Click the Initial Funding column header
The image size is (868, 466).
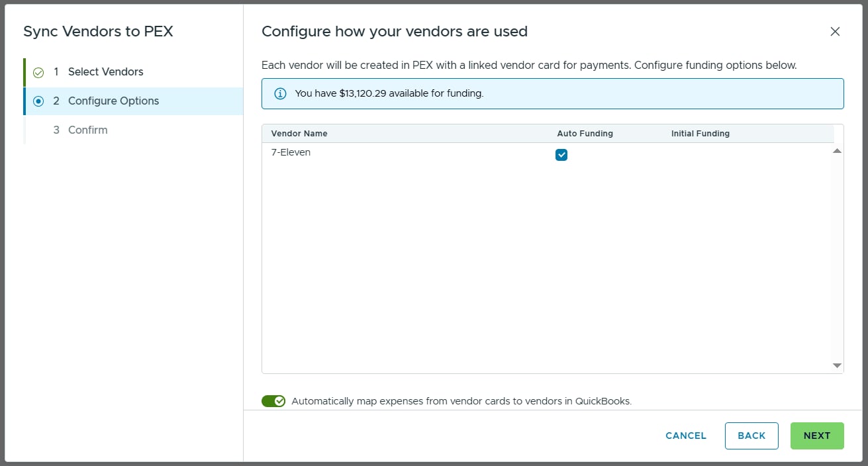(700, 134)
